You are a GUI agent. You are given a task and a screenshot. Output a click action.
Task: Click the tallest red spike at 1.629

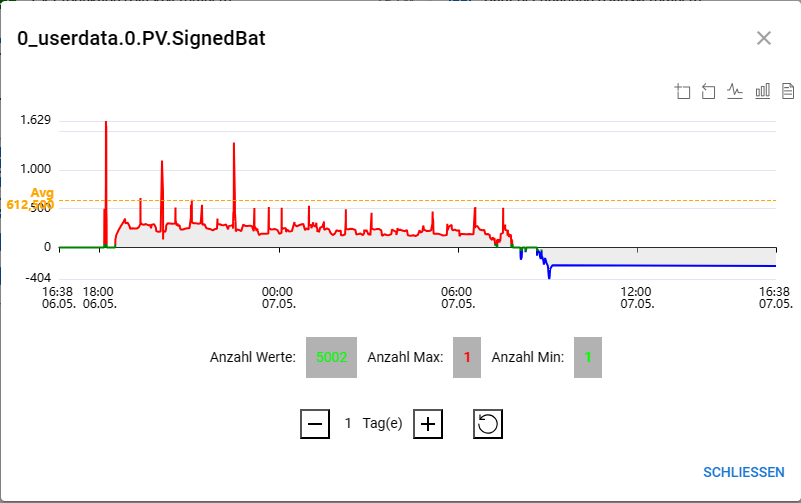(x=106, y=124)
